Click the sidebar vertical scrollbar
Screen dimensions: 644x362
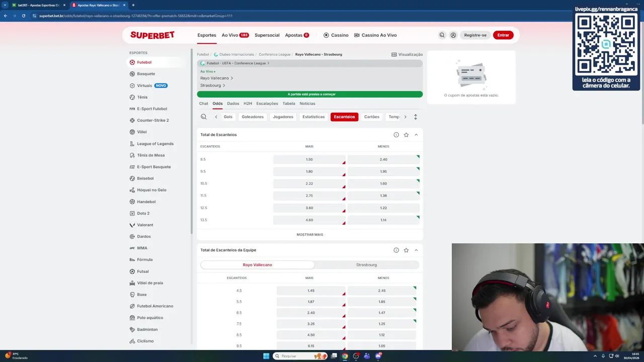coord(192,141)
